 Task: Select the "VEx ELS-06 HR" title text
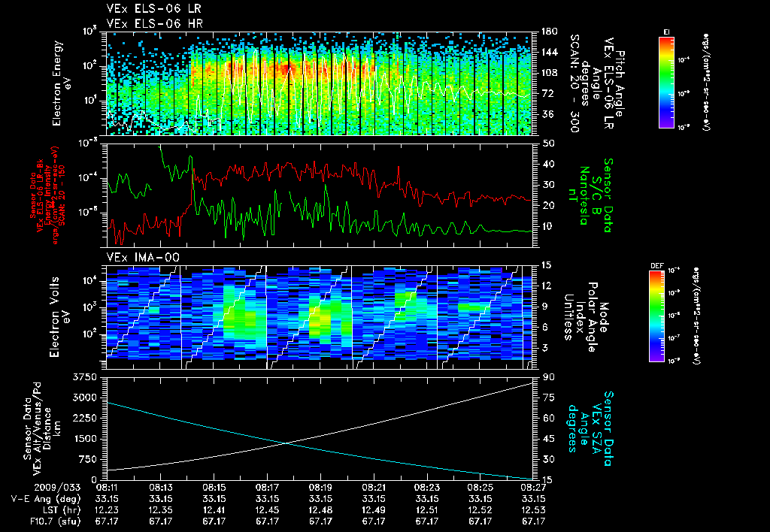(155, 23)
